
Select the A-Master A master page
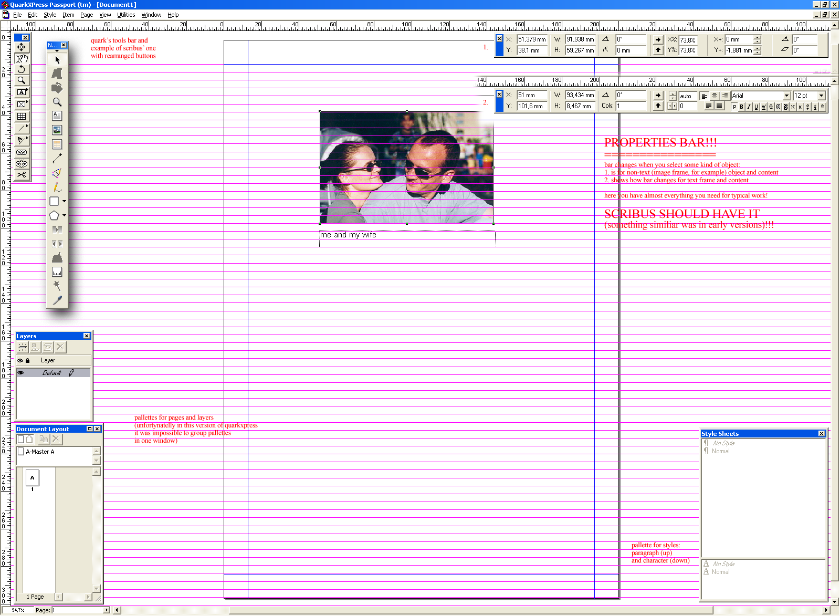[40, 452]
